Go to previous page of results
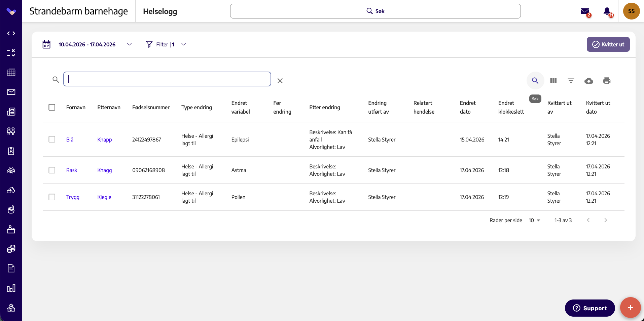The height and width of the screenshot is (321, 644). click(x=588, y=220)
